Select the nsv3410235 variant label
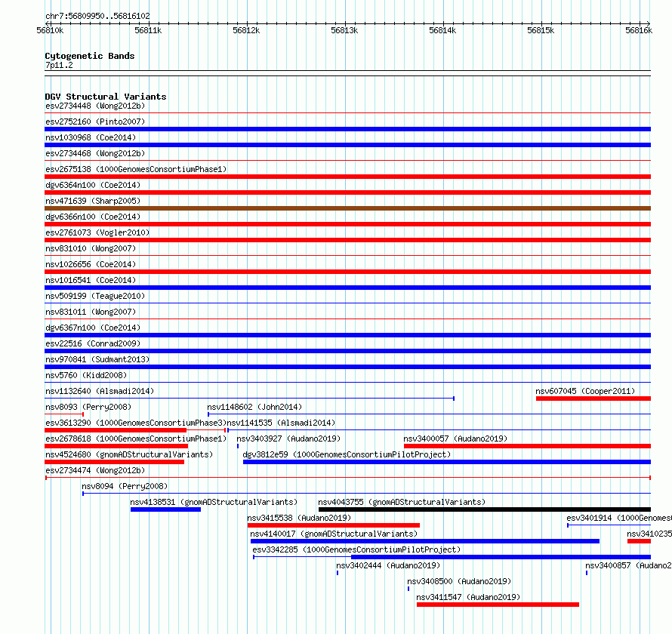The width and height of the screenshot is (672, 634). 649,534
